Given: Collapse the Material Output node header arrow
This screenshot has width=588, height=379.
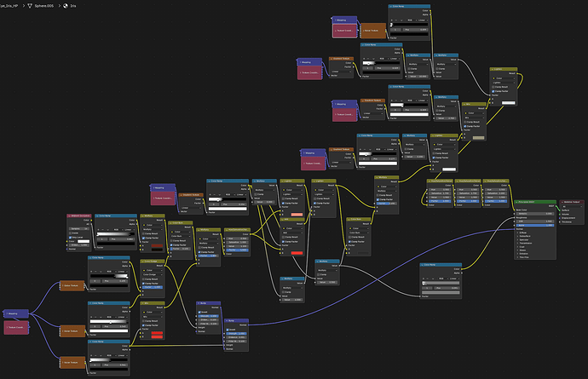Looking at the screenshot, I should point(562,202).
